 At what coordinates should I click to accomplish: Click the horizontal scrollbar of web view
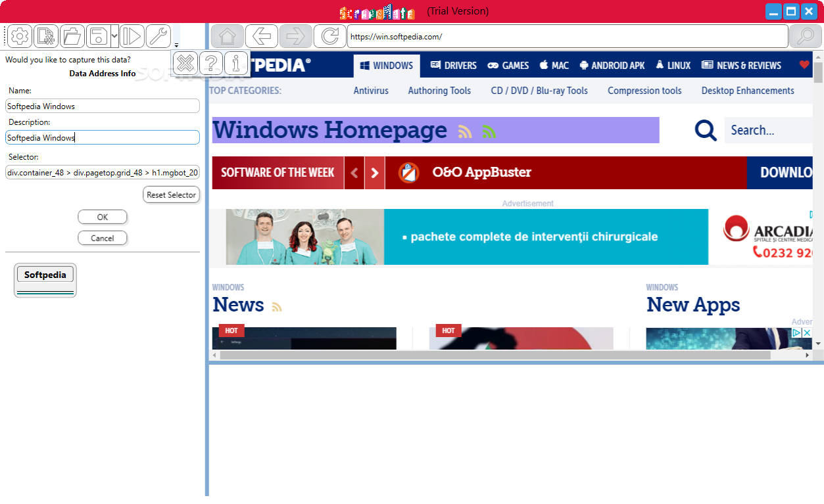[x=495, y=355]
